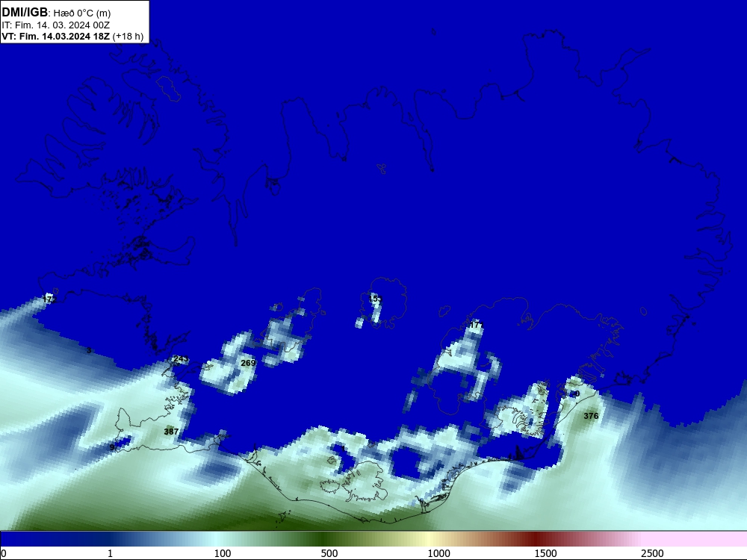Click the '1' legend scale label
Viewport: 747px width, 560px height.
click(x=110, y=553)
